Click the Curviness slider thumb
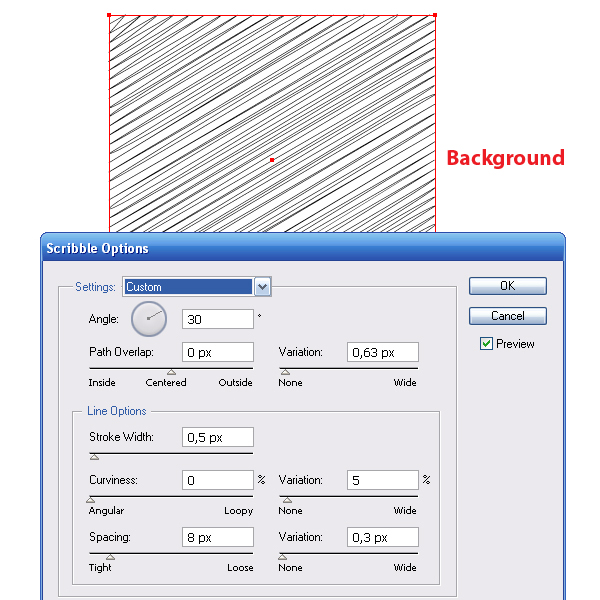 [90, 500]
